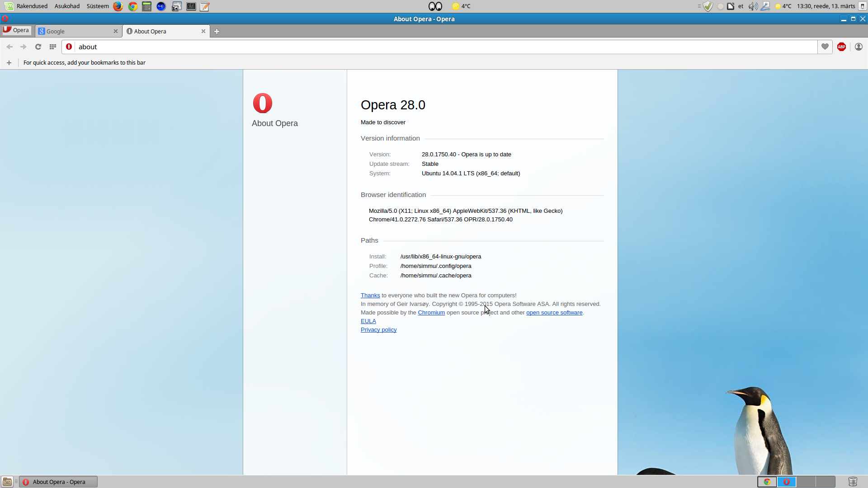Viewport: 868px width, 488px height.
Task: Open the Asukohad places menu
Action: pos(67,6)
